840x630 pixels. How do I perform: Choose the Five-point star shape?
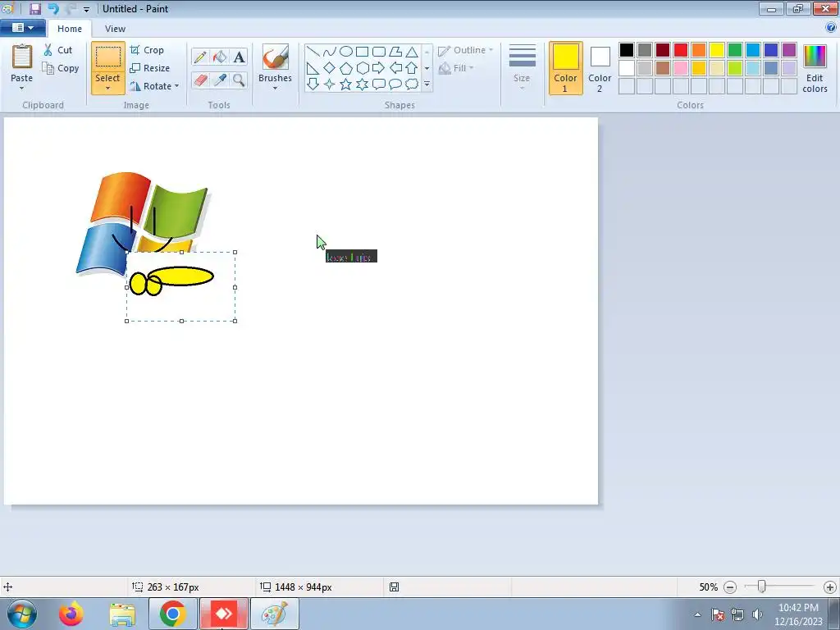click(x=346, y=84)
